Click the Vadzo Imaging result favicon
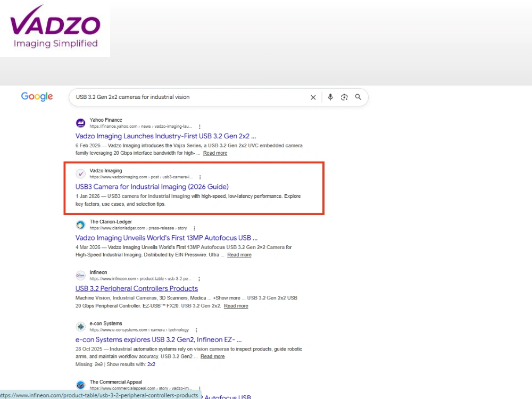The image size is (532, 399). (80, 174)
